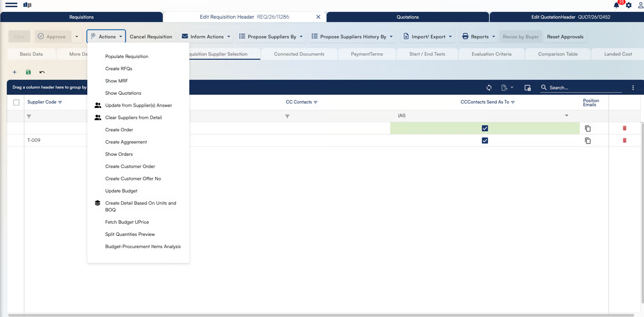Screen dimensions: 644x317
Task: Switch to the Comparison Table tab
Action: (x=558, y=54)
